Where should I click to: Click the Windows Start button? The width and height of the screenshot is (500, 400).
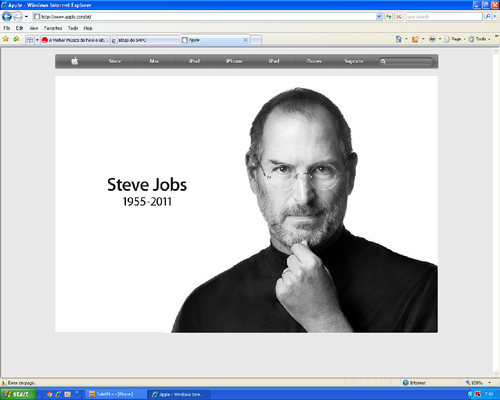(x=18, y=394)
